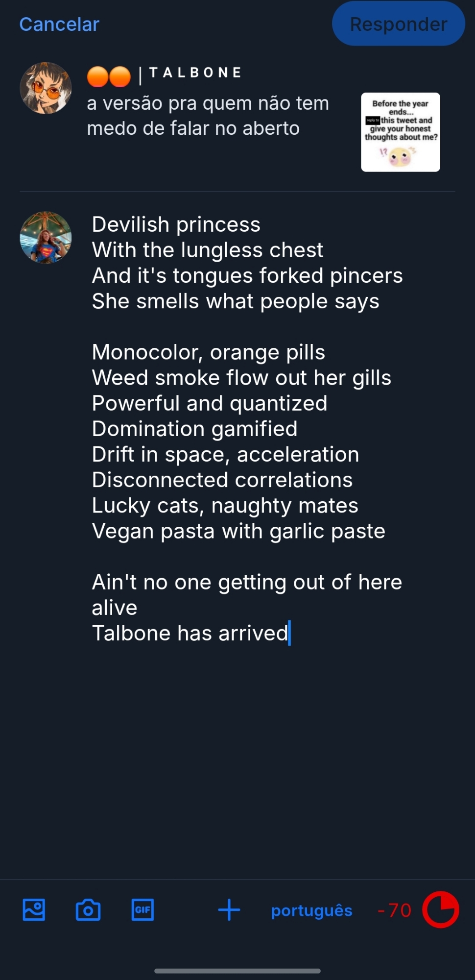
Task: Tap the Talbone profile avatar
Action: (46, 88)
